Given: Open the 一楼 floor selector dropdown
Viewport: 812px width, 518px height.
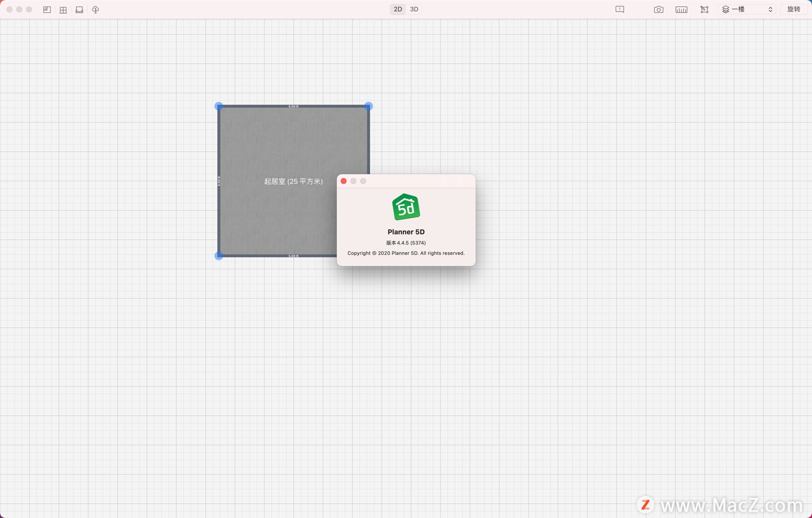Looking at the screenshot, I should pos(747,9).
